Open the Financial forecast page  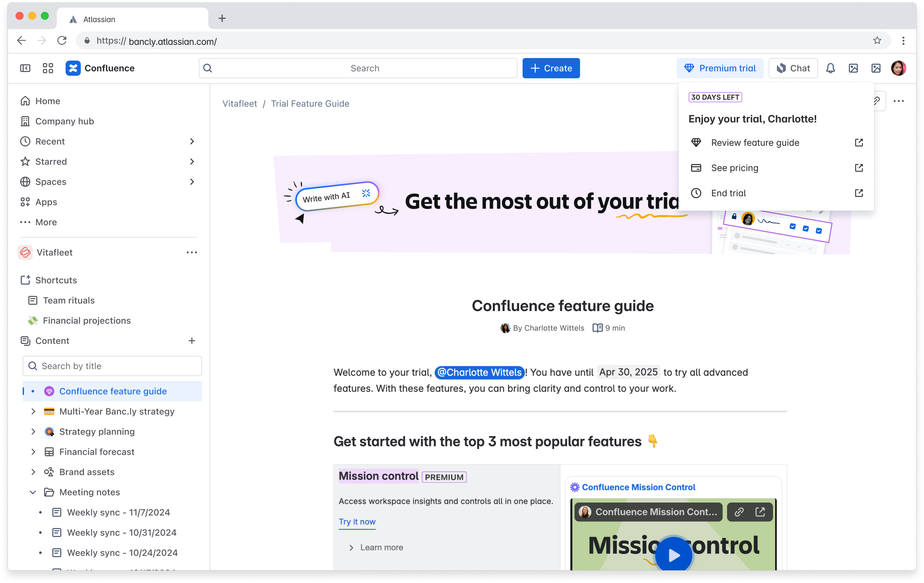[97, 452]
